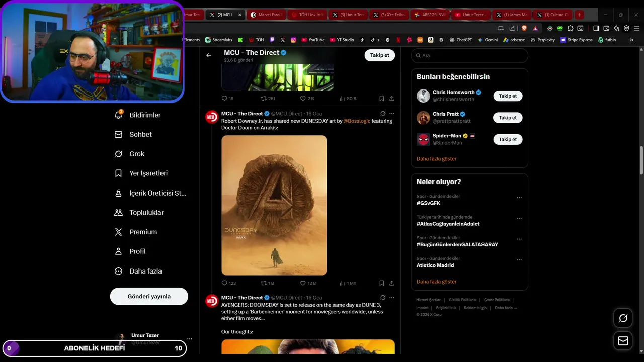Open floating messages envelope button
The image size is (644, 362).
click(623, 341)
